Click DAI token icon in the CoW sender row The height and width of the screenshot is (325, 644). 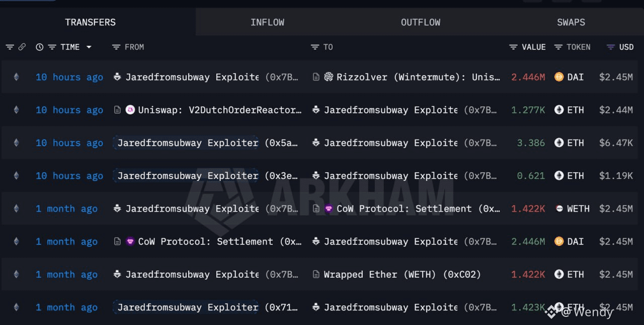click(559, 241)
